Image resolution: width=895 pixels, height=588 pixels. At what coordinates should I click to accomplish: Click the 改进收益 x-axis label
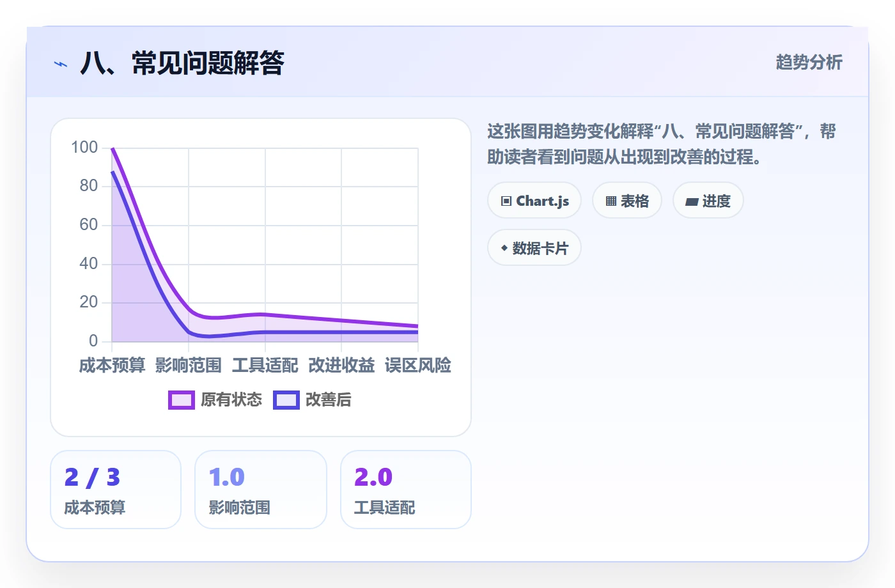pos(341,366)
